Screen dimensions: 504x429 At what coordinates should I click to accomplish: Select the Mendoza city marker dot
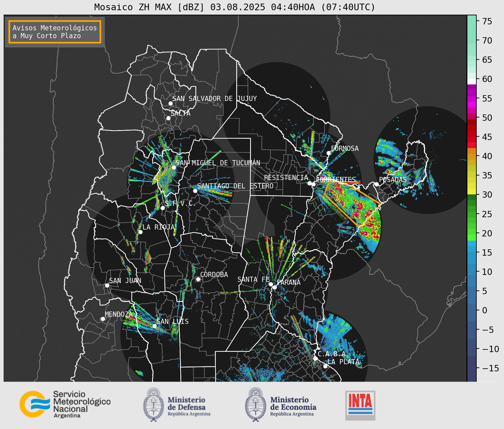click(103, 319)
